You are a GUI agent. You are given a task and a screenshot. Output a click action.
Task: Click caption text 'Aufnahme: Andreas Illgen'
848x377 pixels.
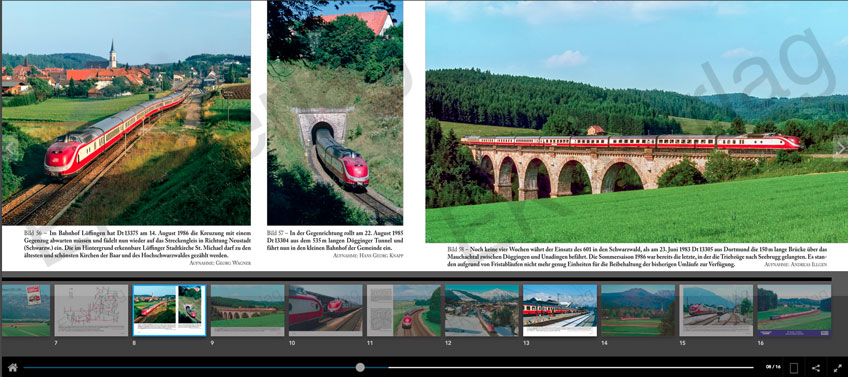pos(796,265)
